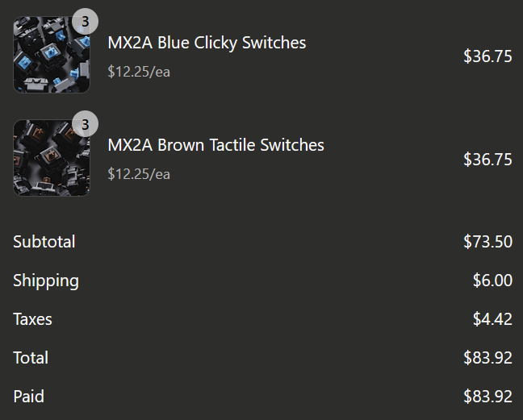Click the $12.25/ea price under Brown Tactile
The height and width of the screenshot is (420, 523).
pos(139,173)
